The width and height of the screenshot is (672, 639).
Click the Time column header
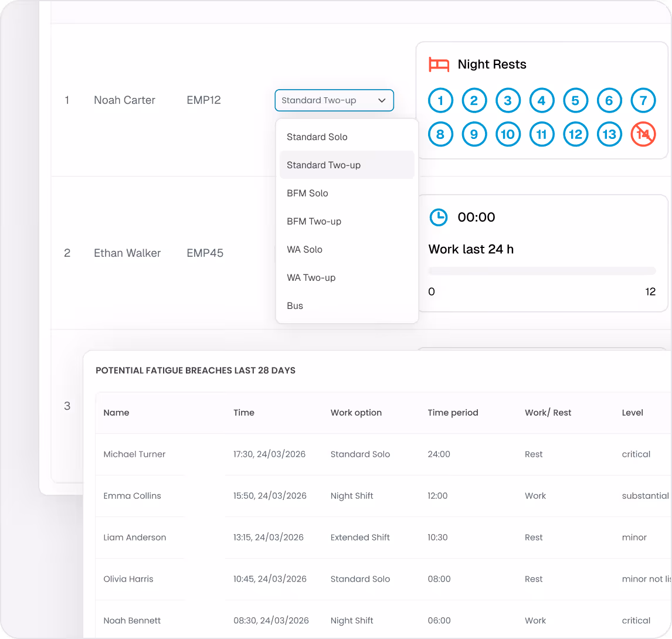pos(244,413)
